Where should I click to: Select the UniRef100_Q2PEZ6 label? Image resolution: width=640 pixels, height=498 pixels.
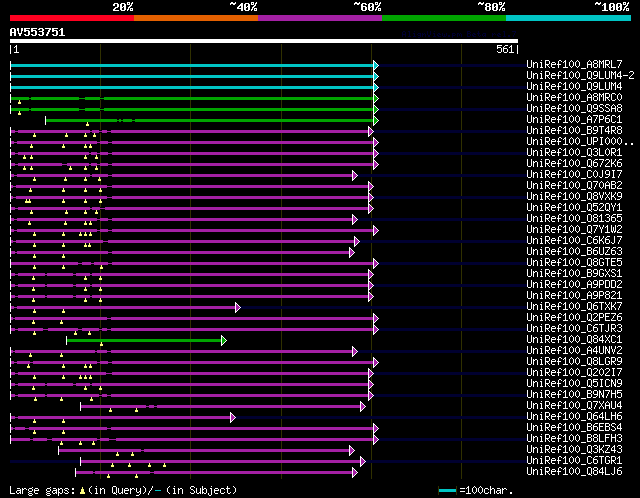[574, 318]
